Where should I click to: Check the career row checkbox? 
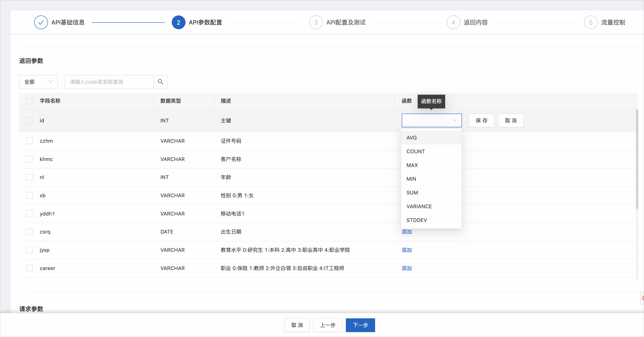coord(29,268)
